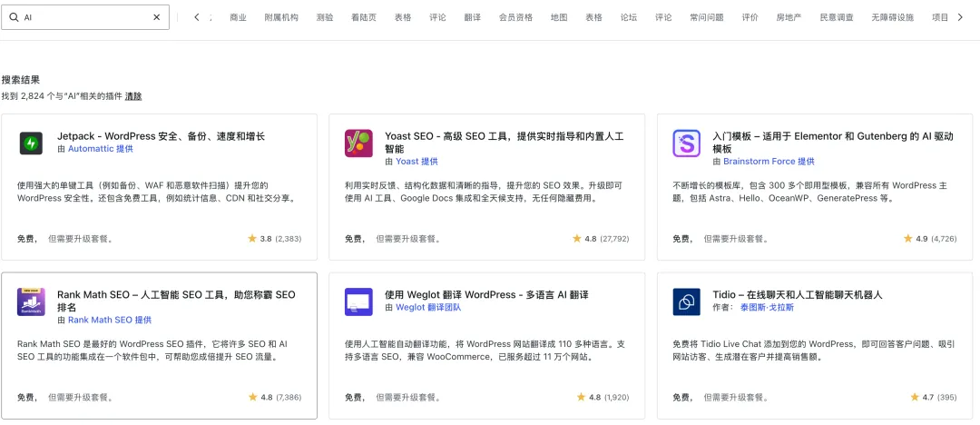Click the Jetpack description about WAF 和恶意软件扫描
This screenshot has width=980, height=425.
pos(157,192)
